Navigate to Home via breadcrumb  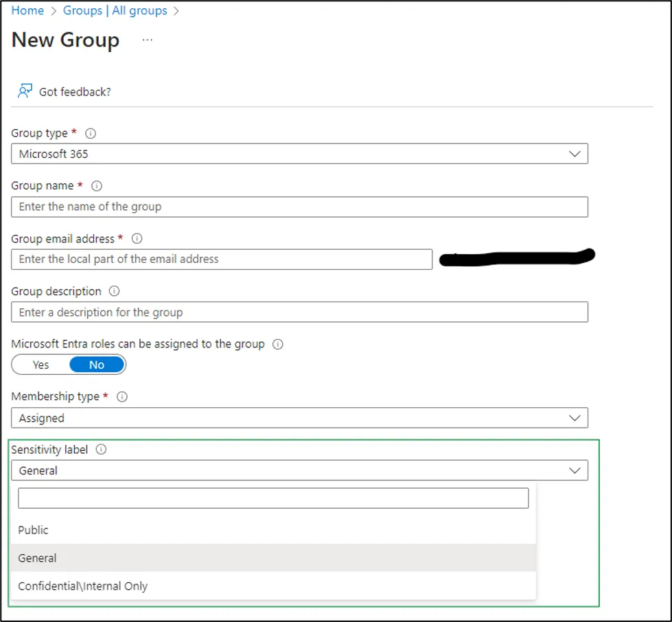coord(27,10)
